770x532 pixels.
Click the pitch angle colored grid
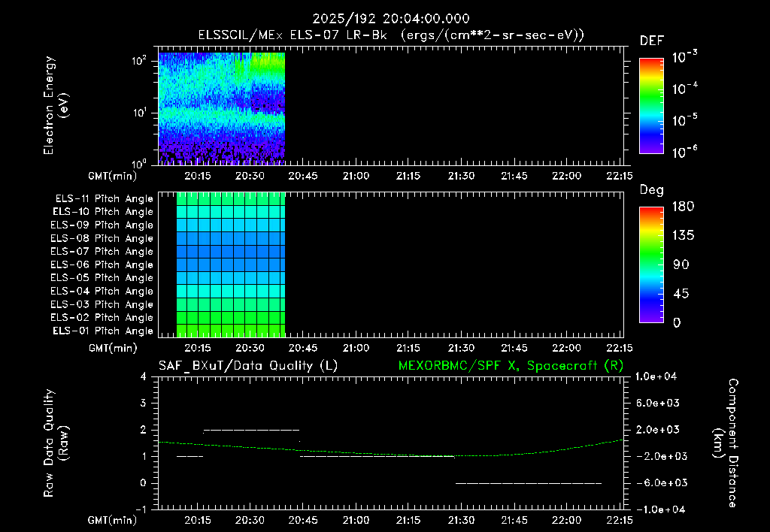click(x=231, y=264)
